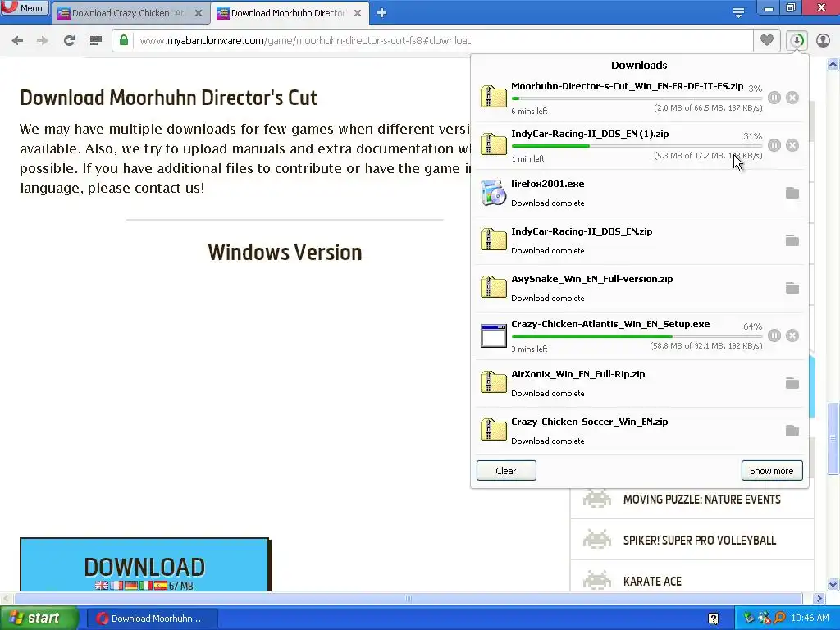Show firefox2001.exe in folder

(792, 193)
